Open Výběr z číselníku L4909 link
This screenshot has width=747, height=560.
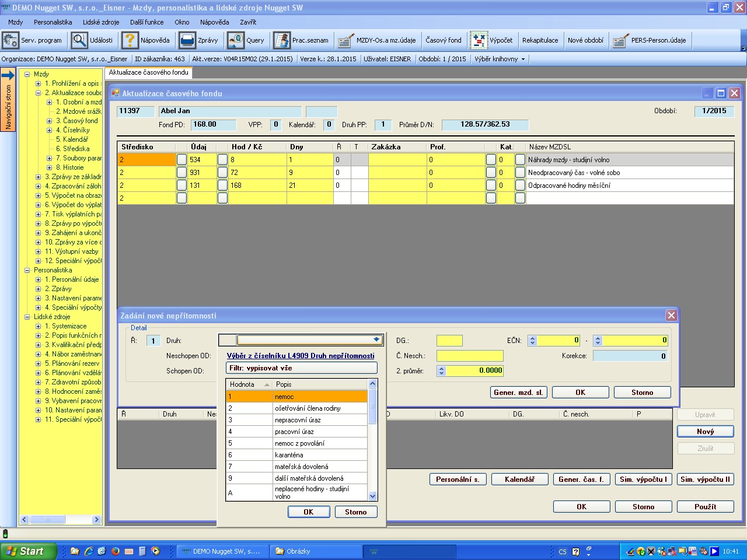pos(301,355)
